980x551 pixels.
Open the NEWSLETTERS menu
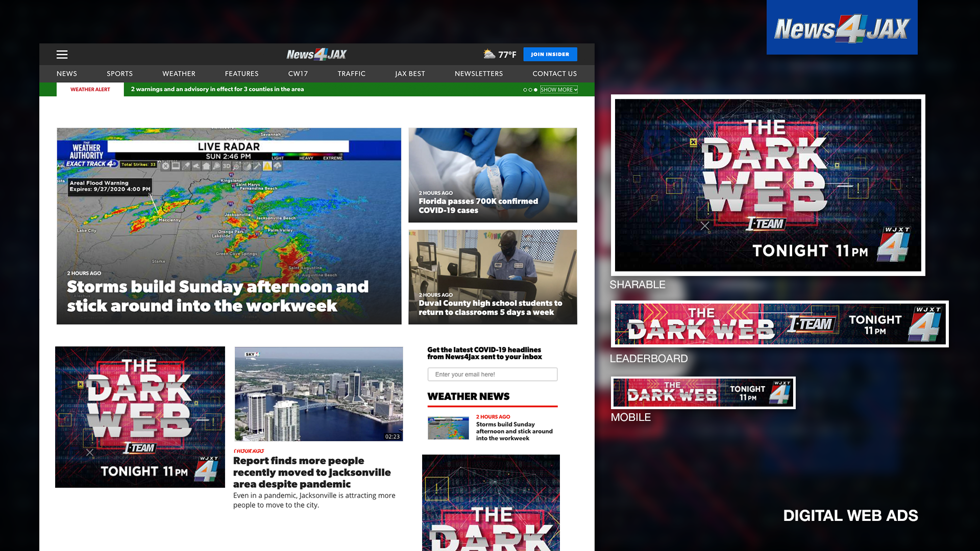[x=479, y=73]
